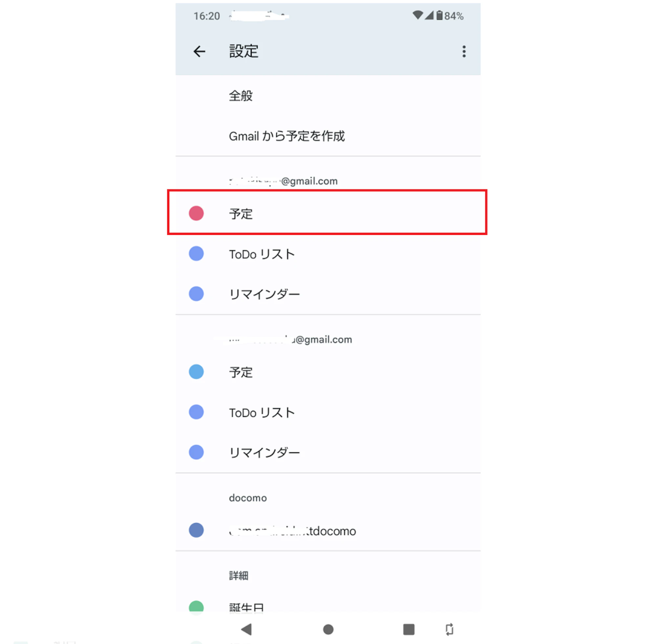Select the highlighted 予定 calendar with red dot

[328, 213]
